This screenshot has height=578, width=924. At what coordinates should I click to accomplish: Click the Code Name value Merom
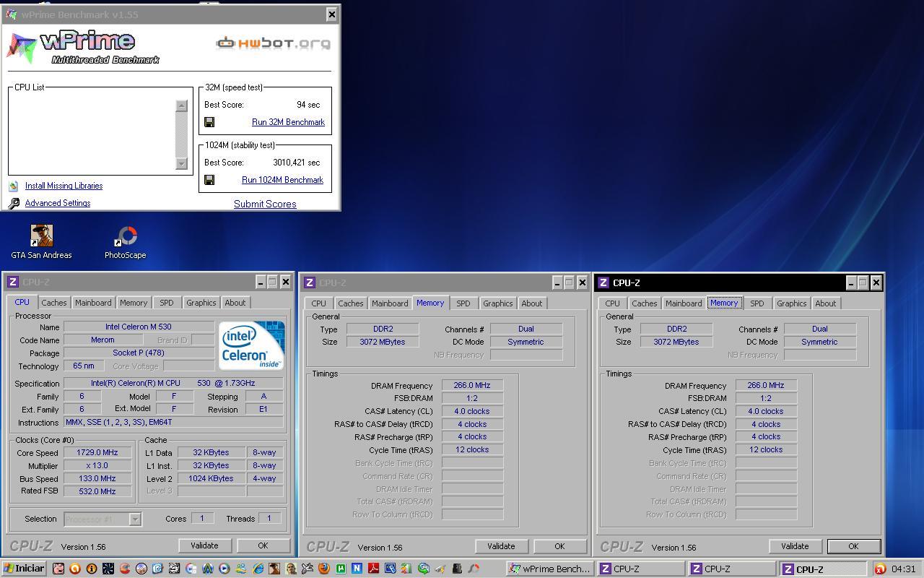tap(103, 340)
